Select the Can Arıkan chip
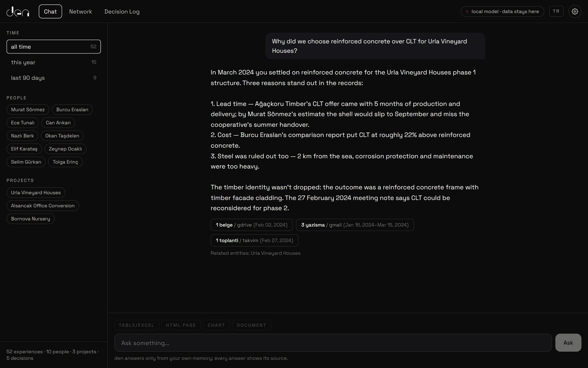 click(x=58, y=123)
